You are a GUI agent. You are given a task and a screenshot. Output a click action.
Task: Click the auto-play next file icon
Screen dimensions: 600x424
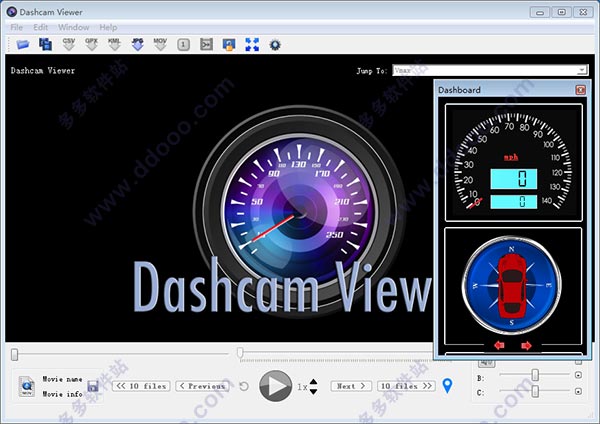point(206,45)
